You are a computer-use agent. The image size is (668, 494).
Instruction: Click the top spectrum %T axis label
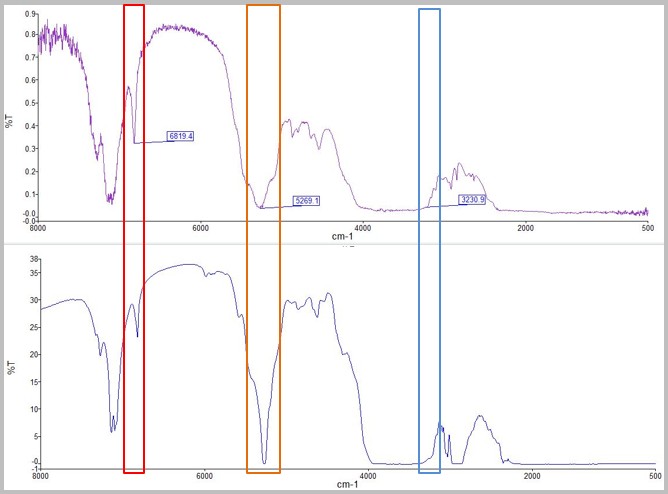point(9,121)
